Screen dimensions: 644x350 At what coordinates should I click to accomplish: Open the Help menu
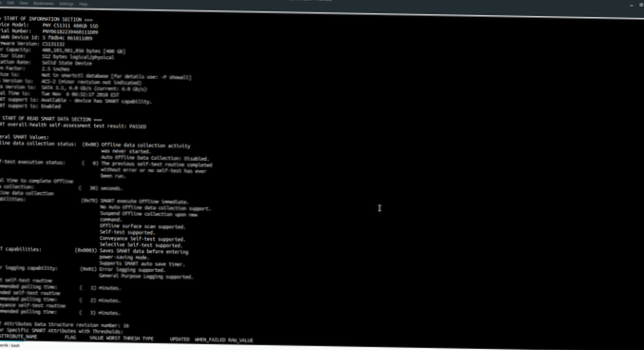84,4
